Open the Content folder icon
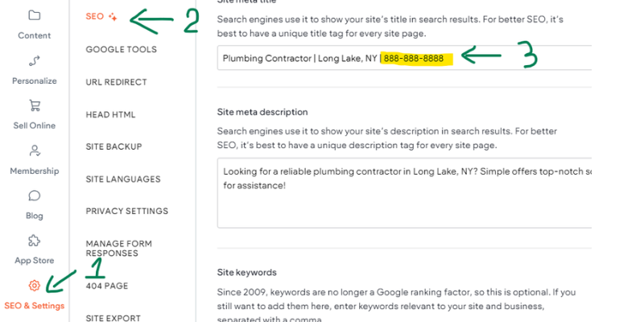This screenshot has height=322, width=644. point(34,15)
